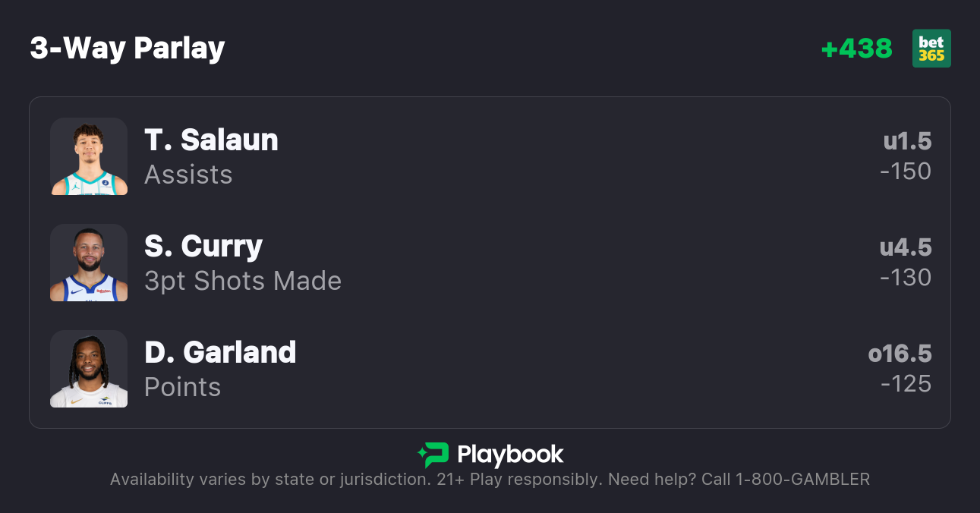Click the u4.5 three-pointers line
Viewport: 980px width, 513px height.
tap(906, 248)
